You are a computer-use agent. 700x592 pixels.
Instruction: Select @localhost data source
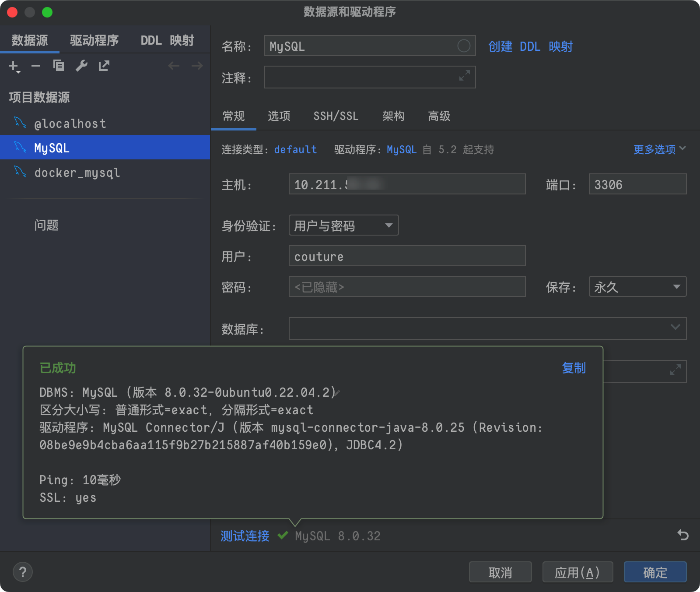point(105,123)
